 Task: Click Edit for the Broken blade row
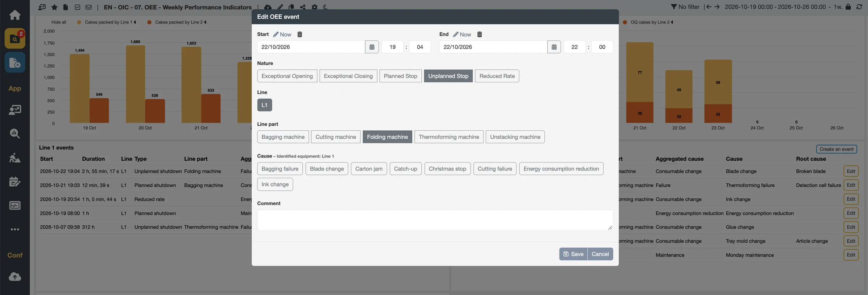[x=851, y=171]
